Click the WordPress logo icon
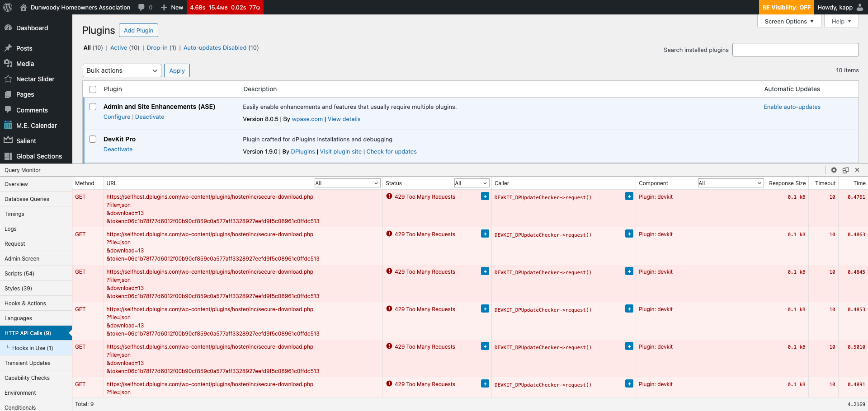The height and width of the screenshot is (411, 868). [8, 7]
